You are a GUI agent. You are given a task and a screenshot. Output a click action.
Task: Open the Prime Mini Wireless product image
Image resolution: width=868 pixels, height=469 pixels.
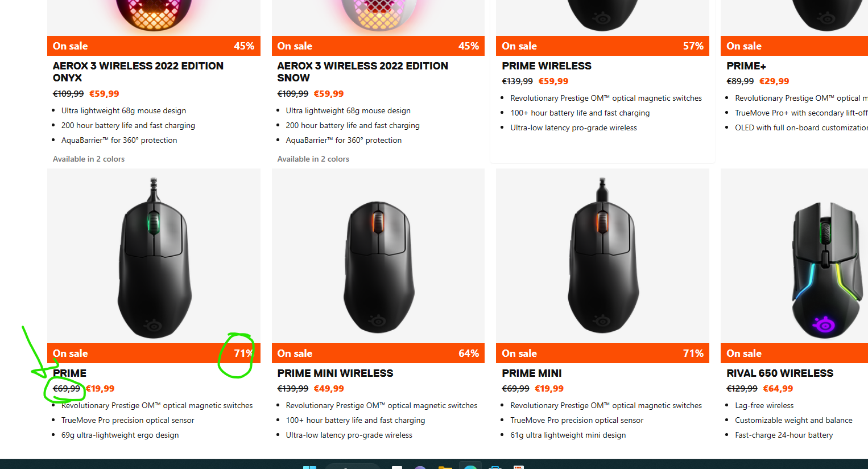(x=378, y=256)
